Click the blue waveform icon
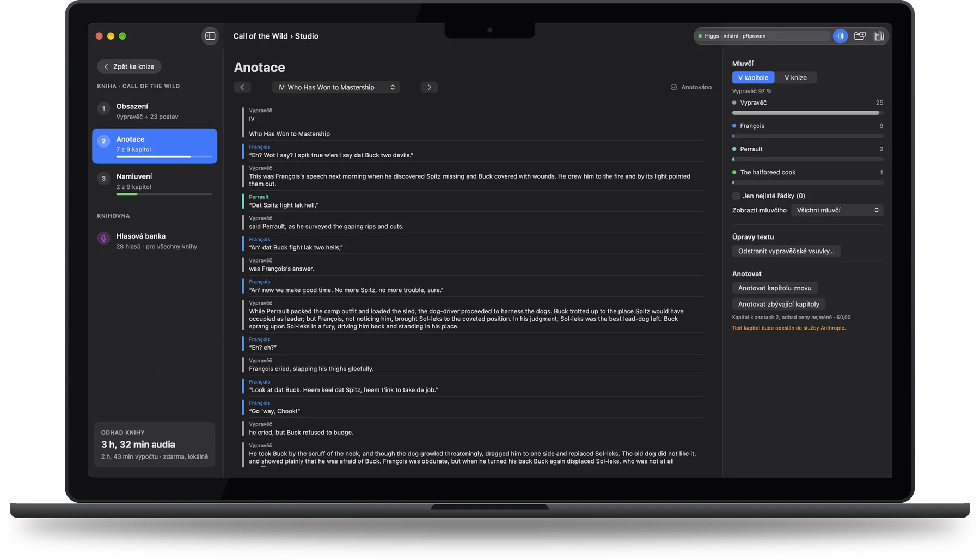980x560 pixels. pyautogui.click(x=840, y=36)
